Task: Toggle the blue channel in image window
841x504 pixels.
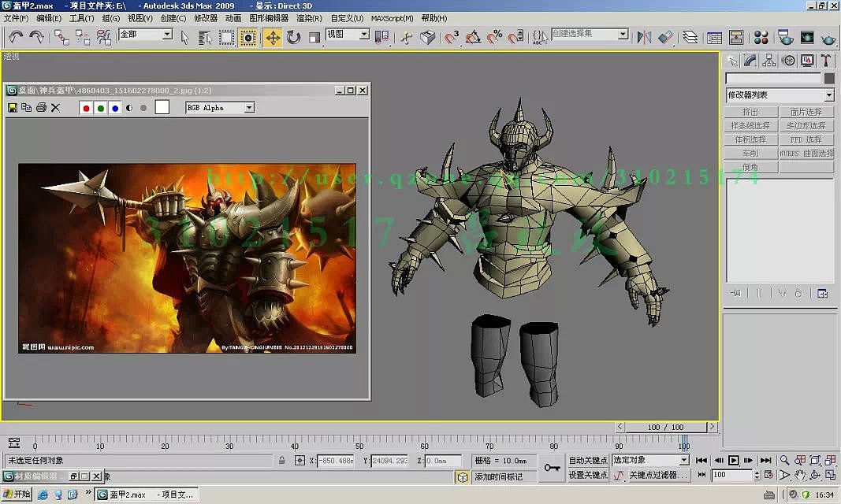Action: 115,108
